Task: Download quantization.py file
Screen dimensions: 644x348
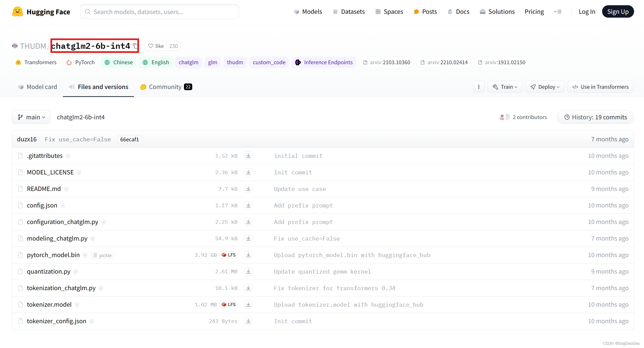Action: pos(248,271)
